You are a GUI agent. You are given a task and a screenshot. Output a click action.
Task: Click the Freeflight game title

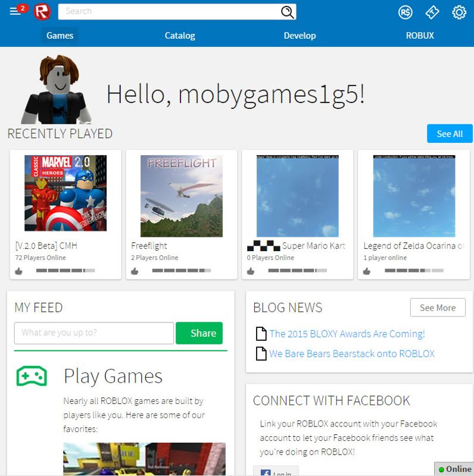(149, 246)
